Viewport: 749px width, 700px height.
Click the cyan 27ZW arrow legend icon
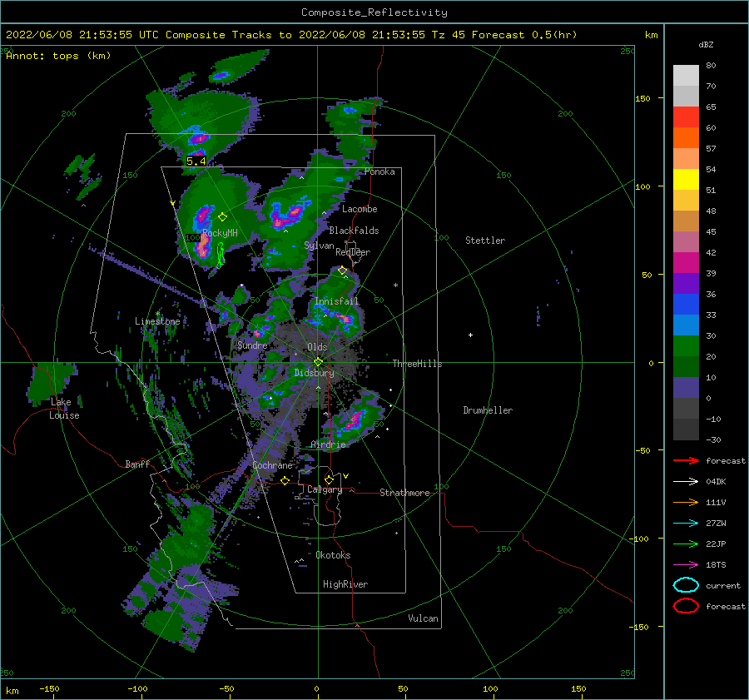click(x=686, y=524)
